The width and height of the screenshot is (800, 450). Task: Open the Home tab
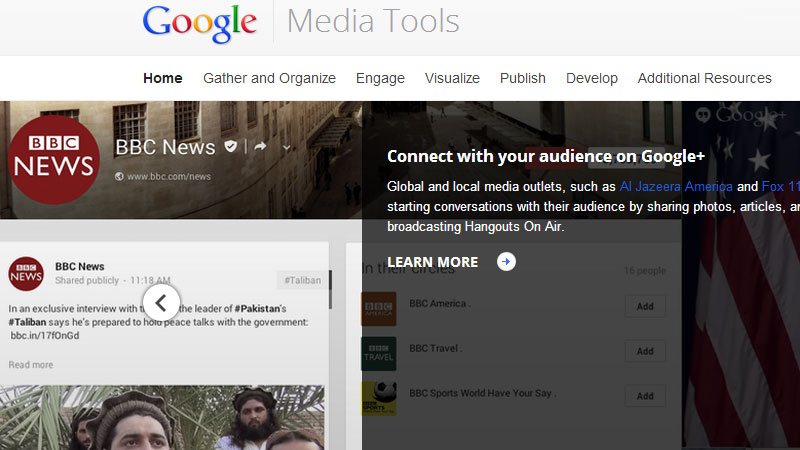pos(163,78)
